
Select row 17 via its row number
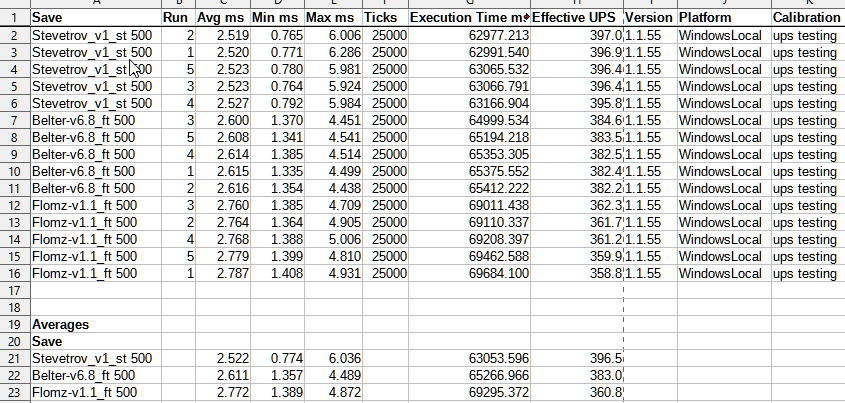tap(14, 290)
